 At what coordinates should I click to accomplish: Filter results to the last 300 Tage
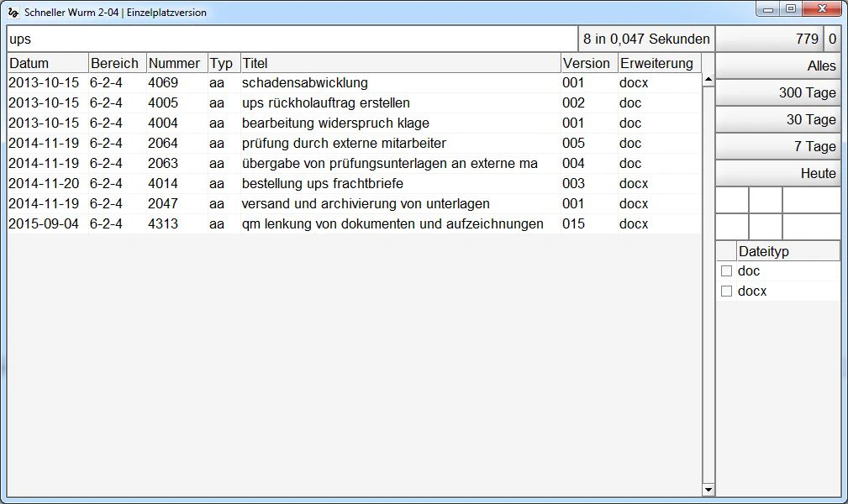(x=777, y=92)
